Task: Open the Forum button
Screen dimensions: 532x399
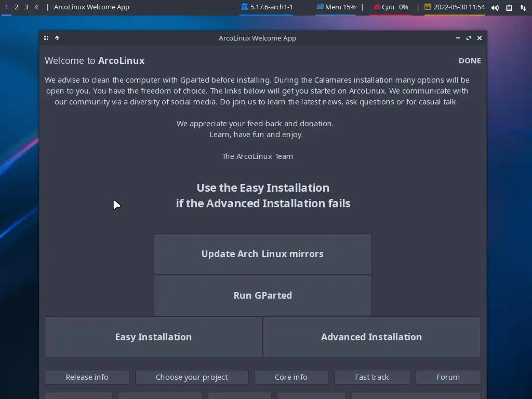Action: coord(448,377)
